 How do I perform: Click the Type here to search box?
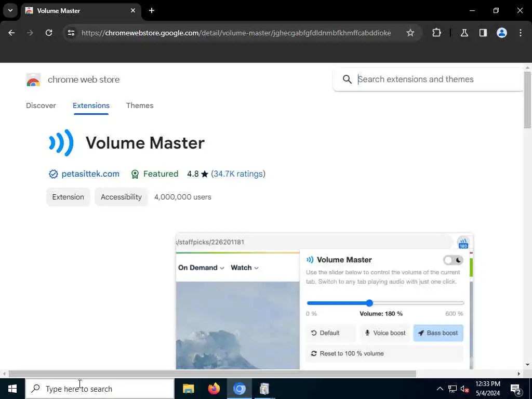tap(100, 389)
